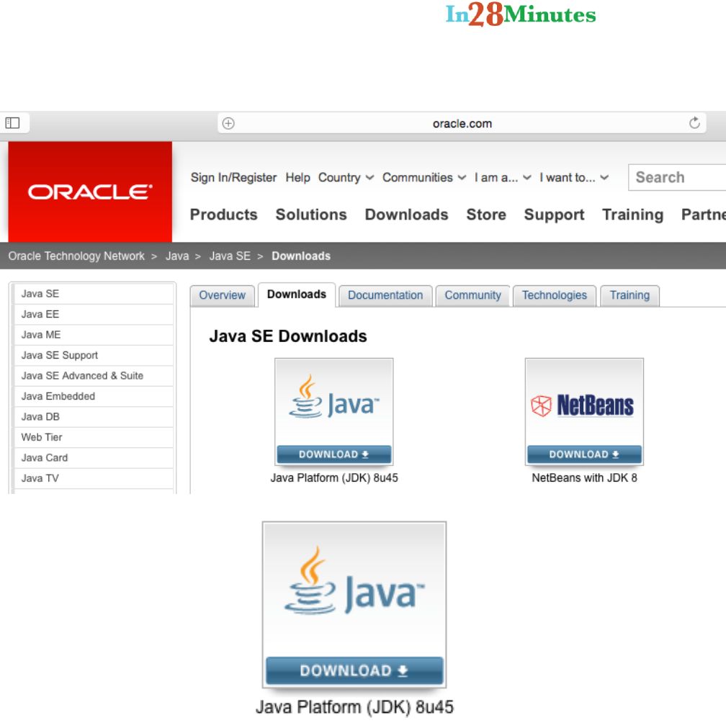Click the plus icon in address bar

coord(228,124)
